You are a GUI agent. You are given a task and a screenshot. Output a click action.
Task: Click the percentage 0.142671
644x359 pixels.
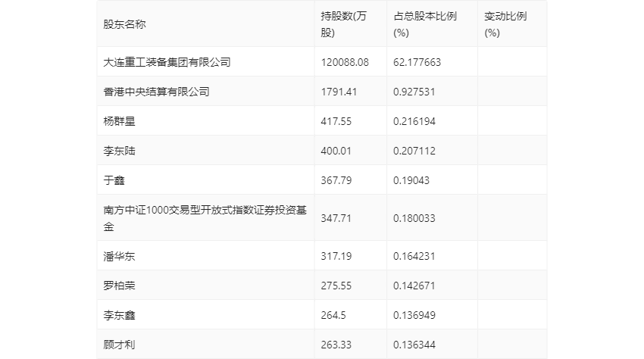(x=414, y=286)
